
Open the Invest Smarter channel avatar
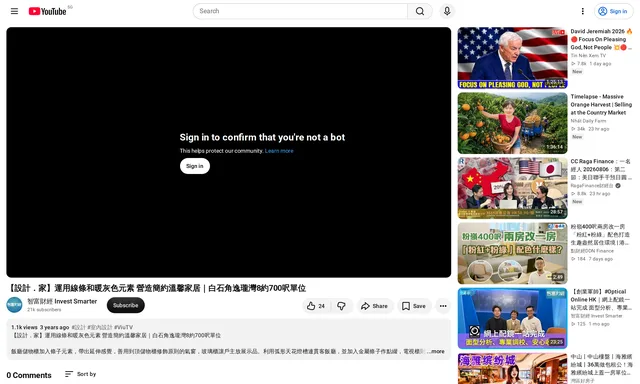click(x=14, y=305)
